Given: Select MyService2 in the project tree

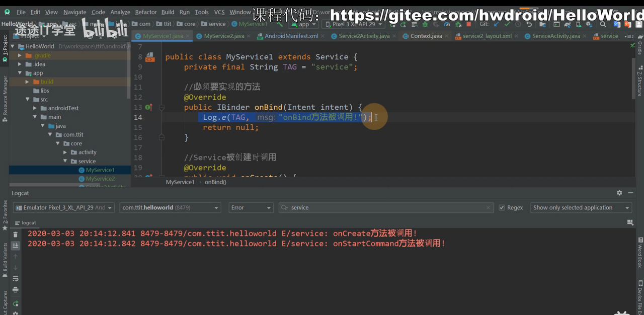Looking at the screenshot, I should pos(100,179).
